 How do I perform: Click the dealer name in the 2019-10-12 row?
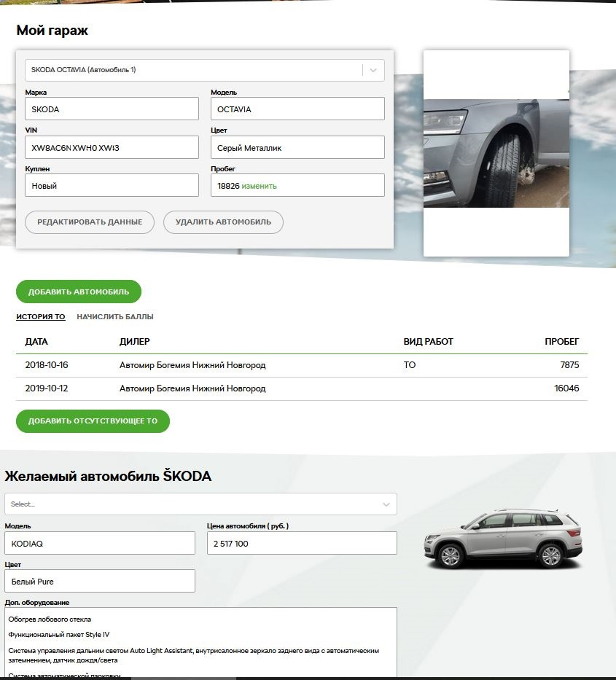click(192, 388)
